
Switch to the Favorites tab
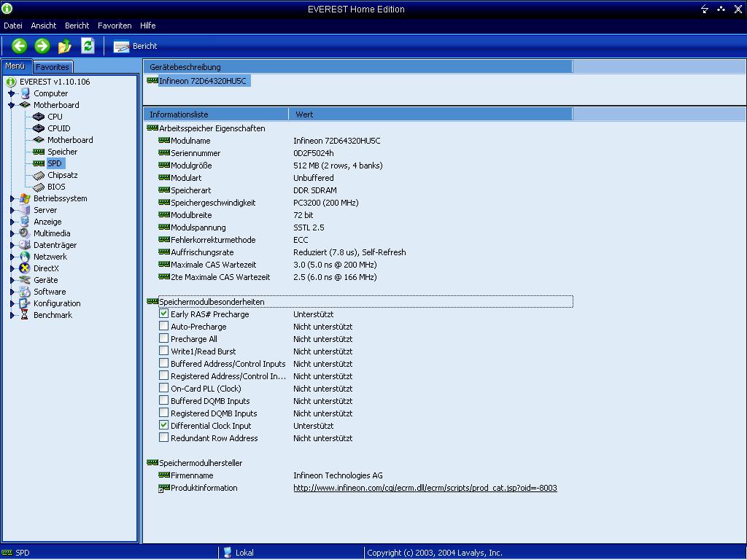pyautogui.click(x=53, y=67)
